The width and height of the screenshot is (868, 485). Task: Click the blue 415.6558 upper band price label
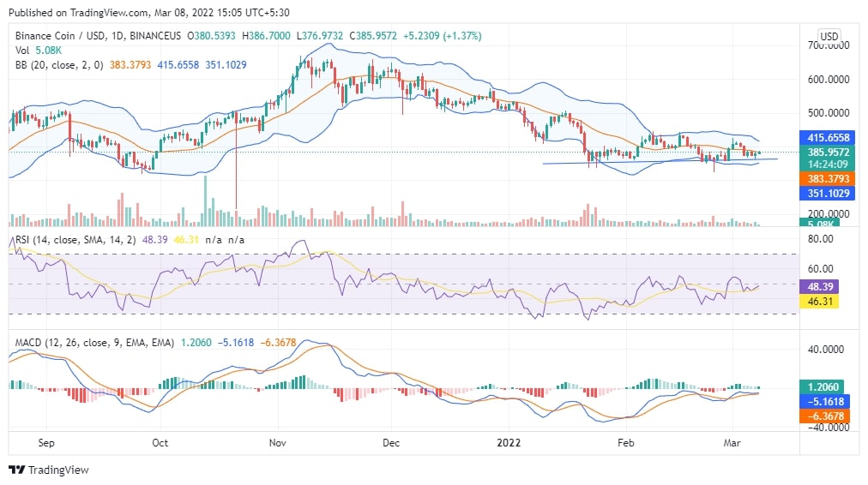[x=828, y=138]
